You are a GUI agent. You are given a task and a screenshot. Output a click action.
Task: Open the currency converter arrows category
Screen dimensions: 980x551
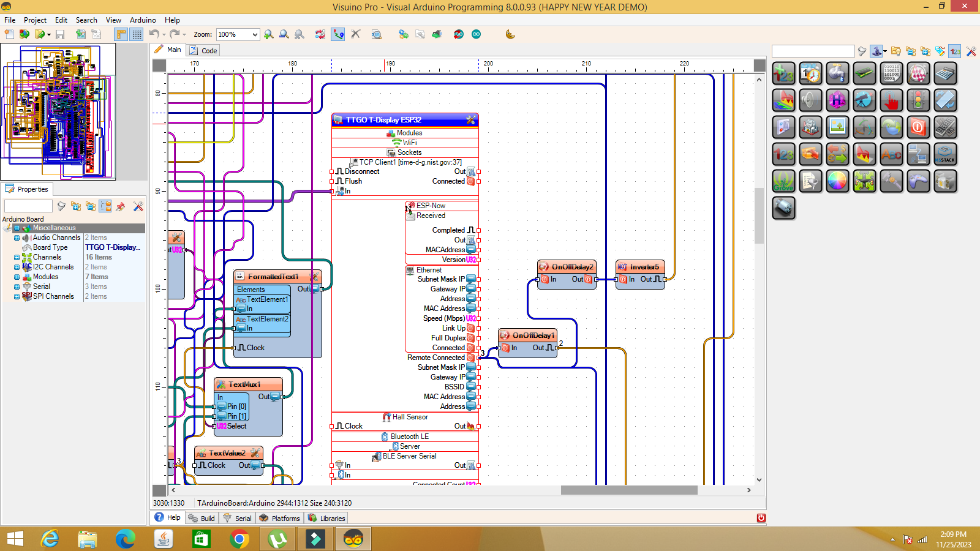coord(837,154)
